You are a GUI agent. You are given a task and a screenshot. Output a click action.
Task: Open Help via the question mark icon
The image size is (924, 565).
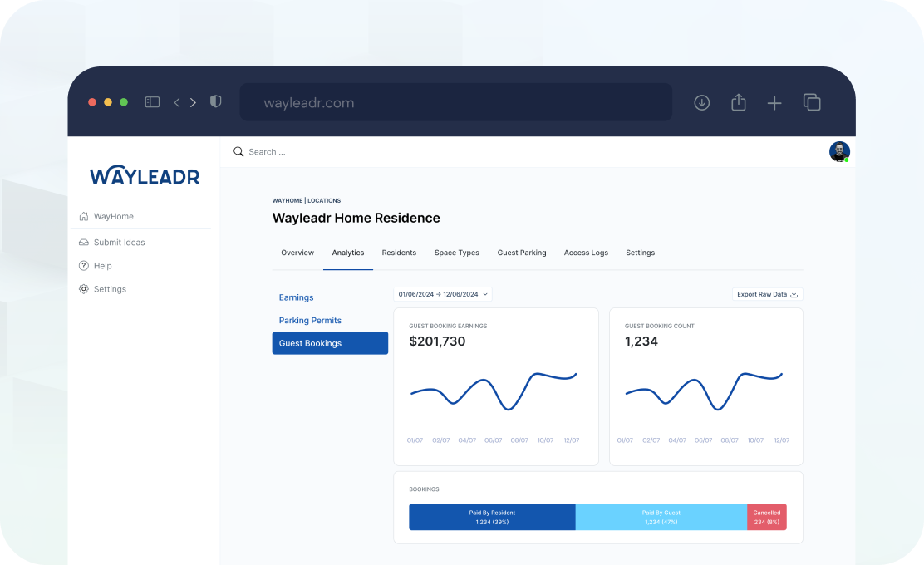(83, 265)
